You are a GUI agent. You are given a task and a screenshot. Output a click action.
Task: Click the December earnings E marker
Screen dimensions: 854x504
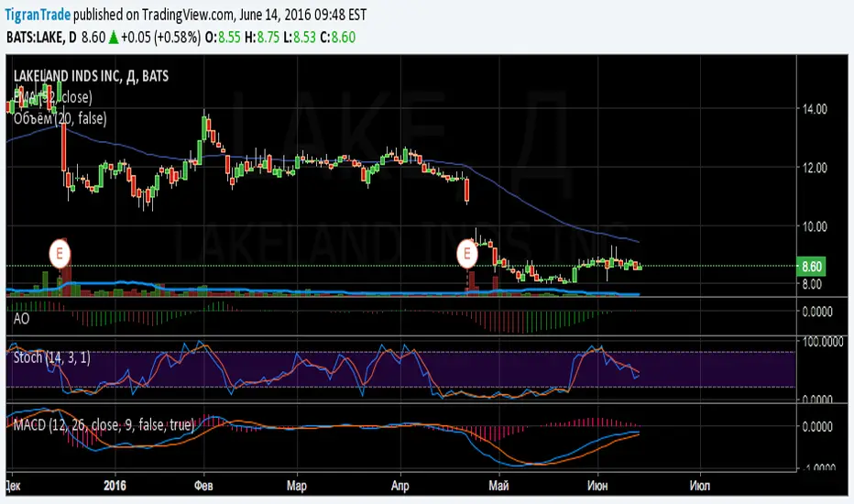click(x=60, y=253)
